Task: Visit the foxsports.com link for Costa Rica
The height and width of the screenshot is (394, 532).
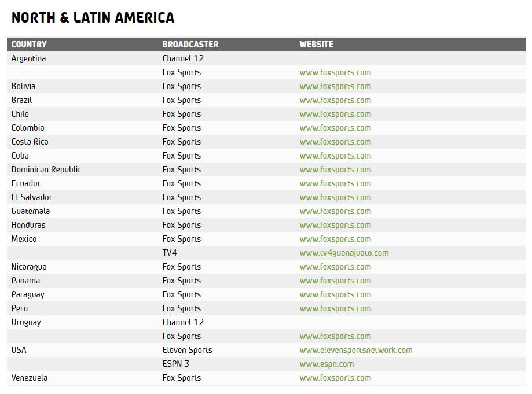Action: (x=335, y=142)
